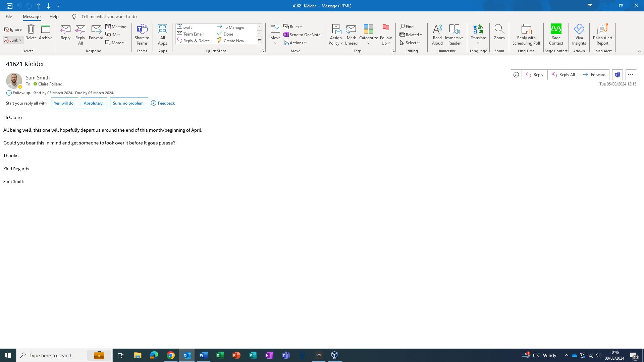Open the File menu tab
This screenshot has height=362, width=644.
9,16
